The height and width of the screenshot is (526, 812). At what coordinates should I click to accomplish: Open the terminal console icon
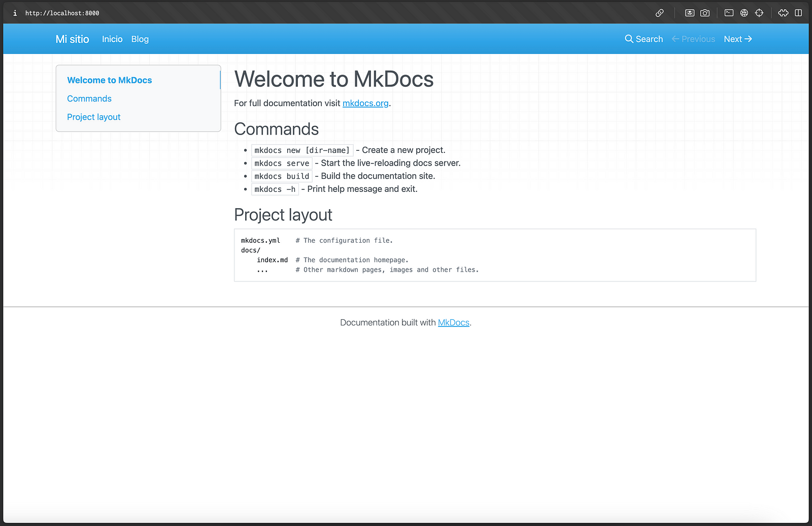(729, 13)
